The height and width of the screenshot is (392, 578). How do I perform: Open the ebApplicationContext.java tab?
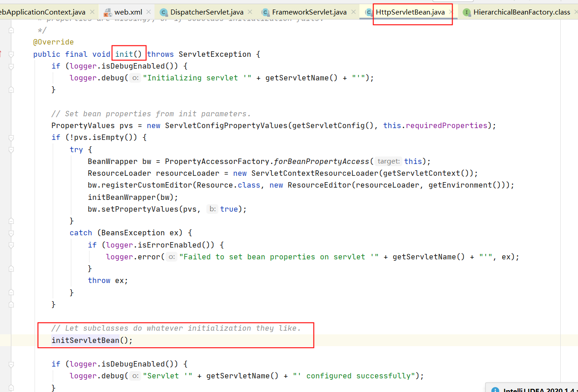click(43, 12)
